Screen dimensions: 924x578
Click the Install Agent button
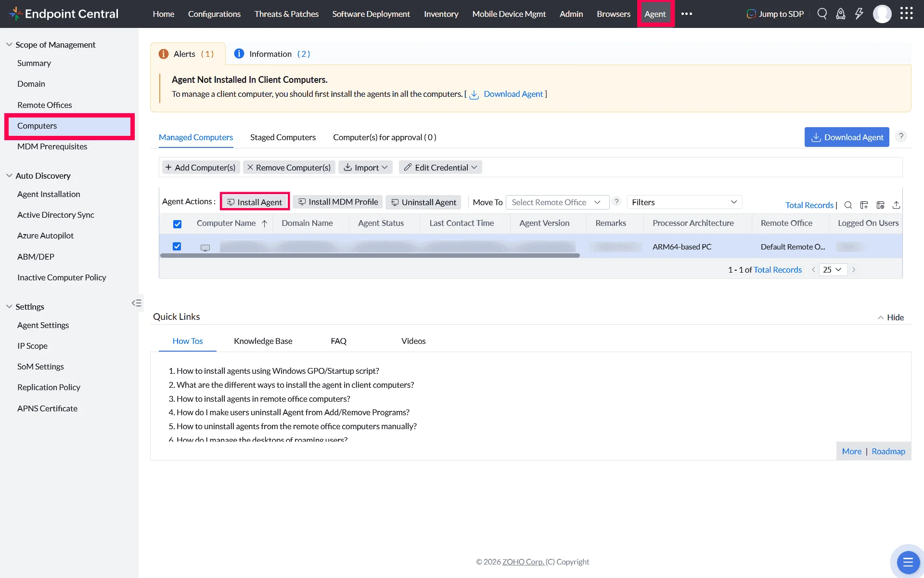255,202
